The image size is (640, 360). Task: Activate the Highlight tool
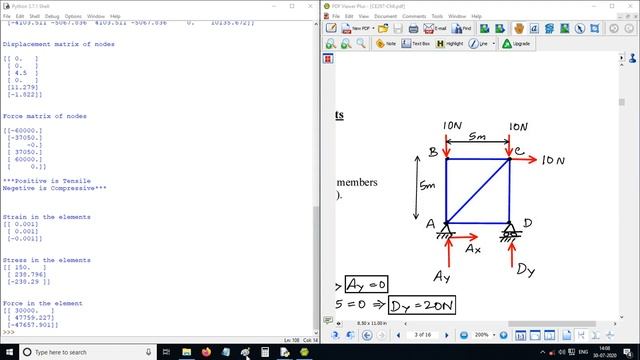click(449, 43)
